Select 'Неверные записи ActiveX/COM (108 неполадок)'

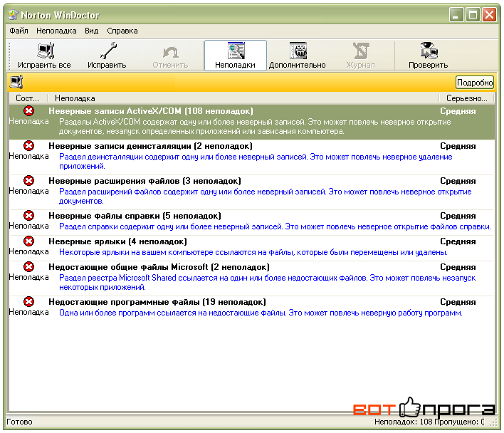151,111
